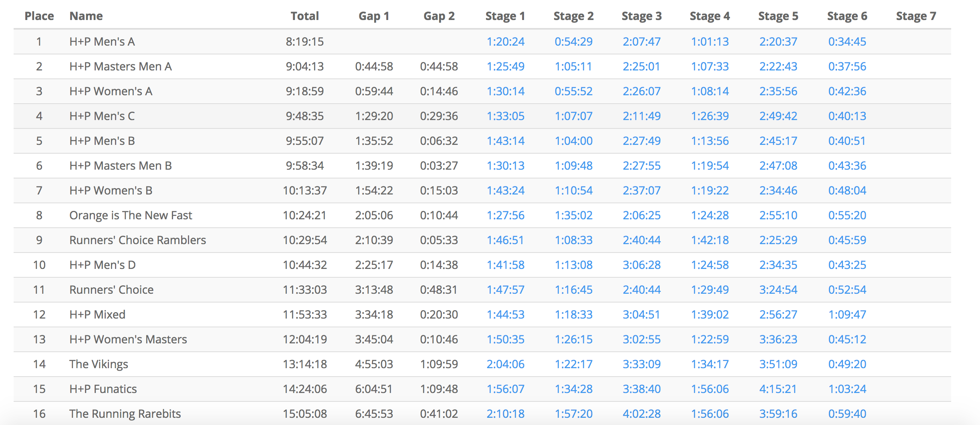980x425 pixels.
Task: Select The Running Rarebits Stage 2 time 1:57:20
Action: [x=573, y=414]
